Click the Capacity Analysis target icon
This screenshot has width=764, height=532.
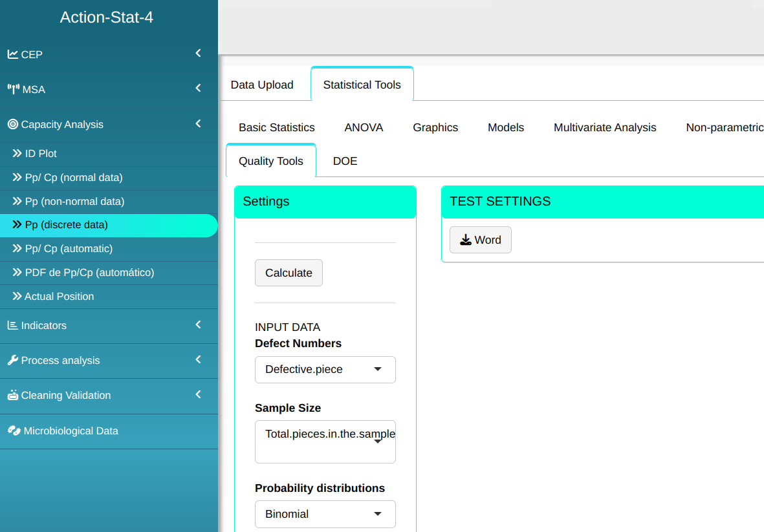(12, 124)
